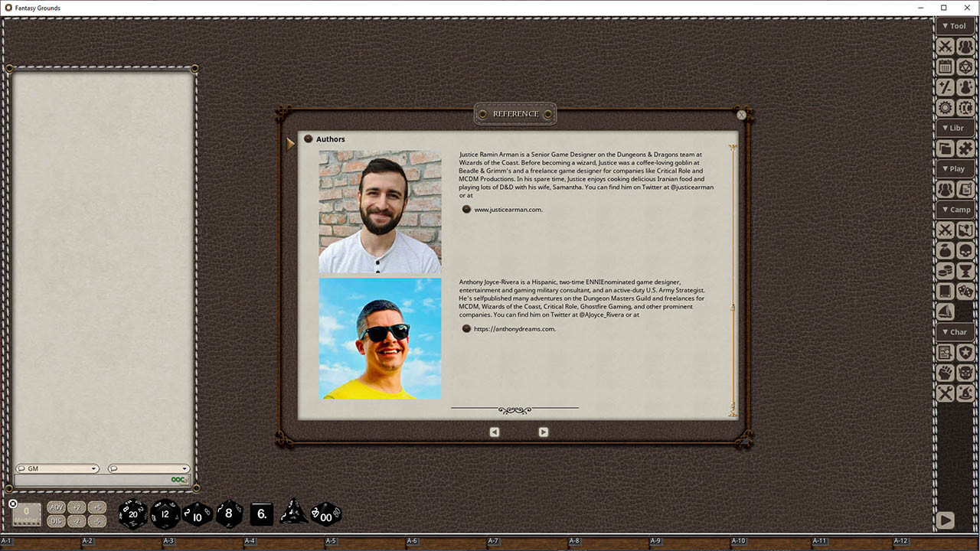980x551 pixels.
Task: Open the Modules book icon under Library
Action: click(946, 148)
